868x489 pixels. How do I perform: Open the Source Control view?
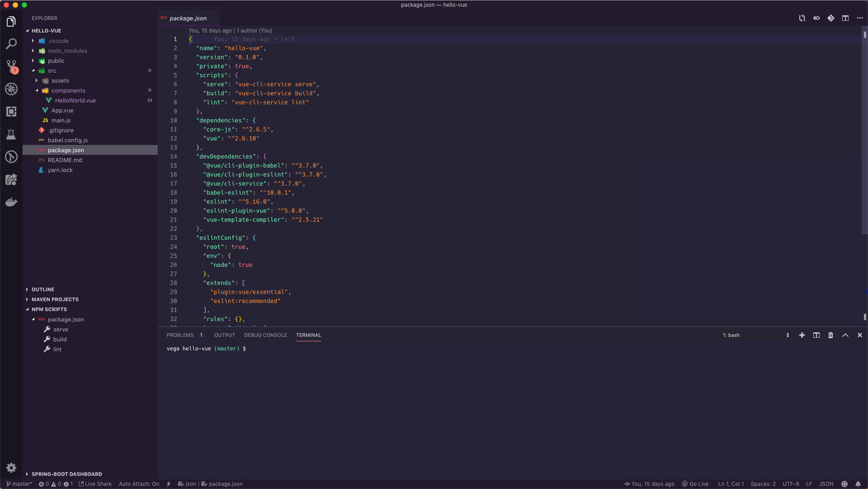click(11, 66)
